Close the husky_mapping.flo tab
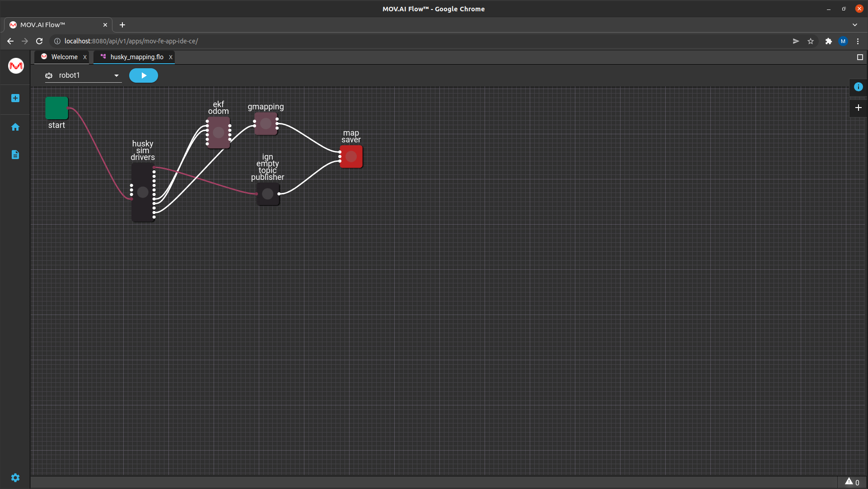This screenshot has height=489, width=868. [x=171, y=57]
